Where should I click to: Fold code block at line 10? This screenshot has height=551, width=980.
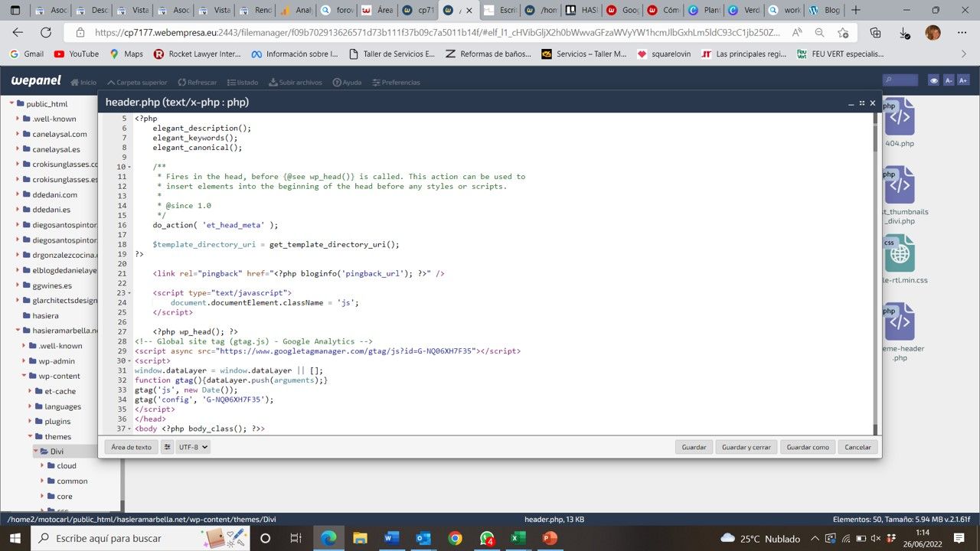point(129,167)
